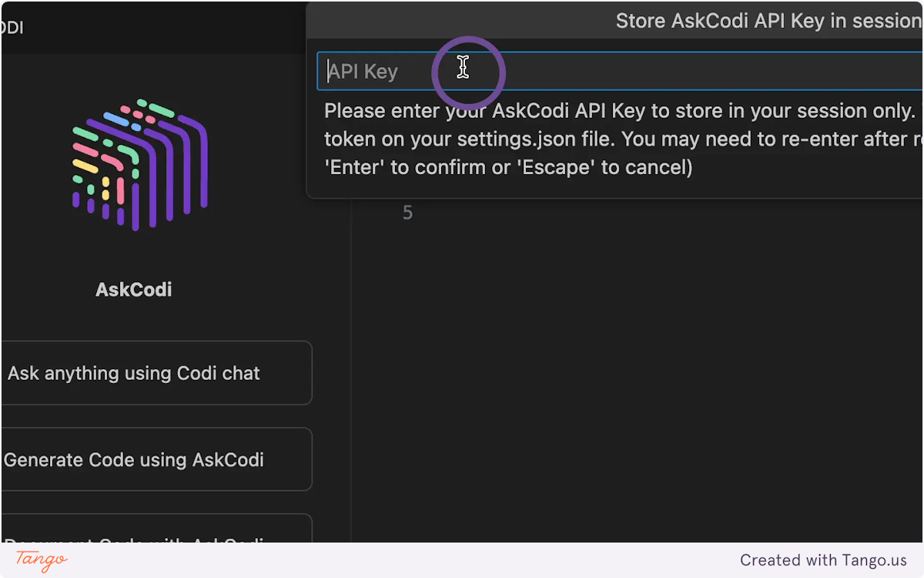Click the blank sidebar gap between the AskCodi label and chat button
Screen dimensions: 924x578
pos(154,321)
